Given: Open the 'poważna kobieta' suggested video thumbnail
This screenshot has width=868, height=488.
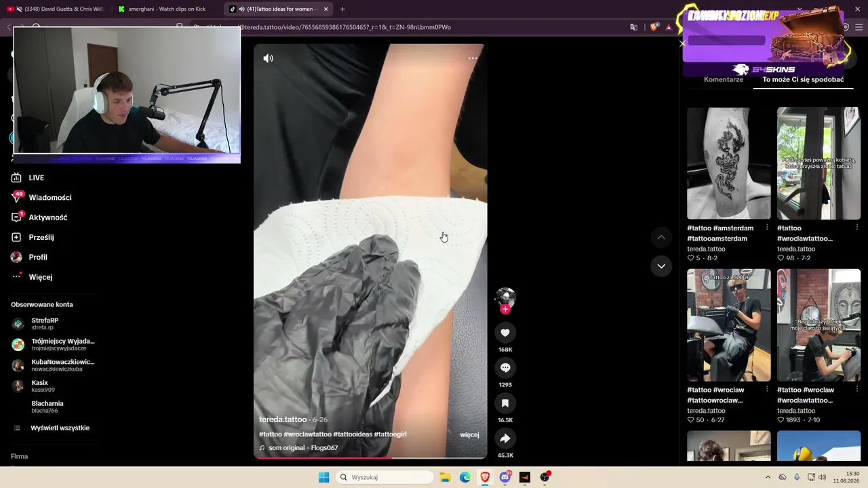Looking at the screenshot, I should pyautogui.click(x=818, y=163).
